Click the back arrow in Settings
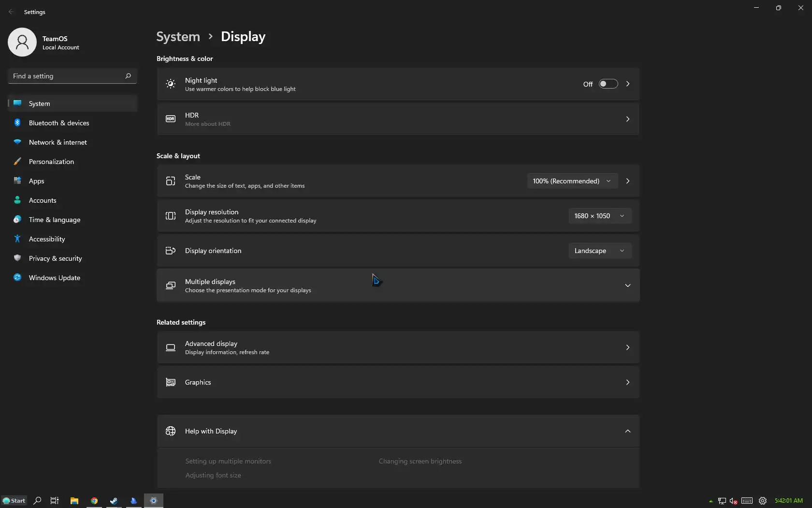 pos(11,12)
